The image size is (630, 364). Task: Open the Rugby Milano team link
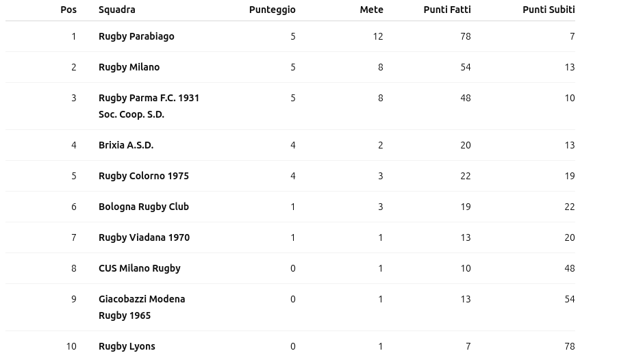[x=129, y=67]
